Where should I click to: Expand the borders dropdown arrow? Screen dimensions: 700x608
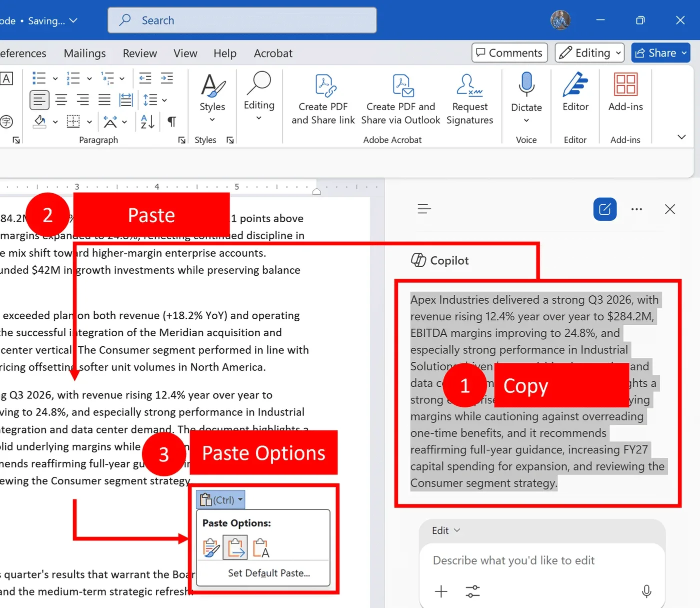point(89,122)
